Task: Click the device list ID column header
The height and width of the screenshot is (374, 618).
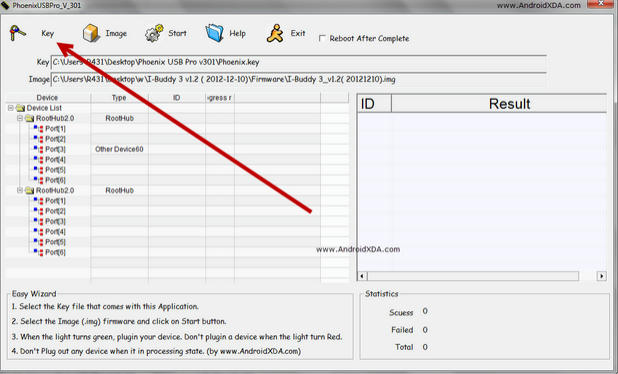Action: pos(177,98)
